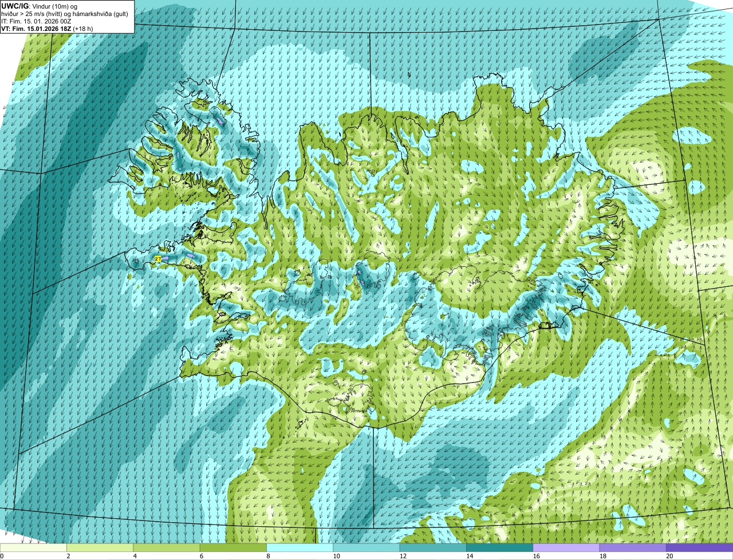This screenshot has height=560, width=733.
Task: Click the legend scale label '6'
Action: [202, 556]
